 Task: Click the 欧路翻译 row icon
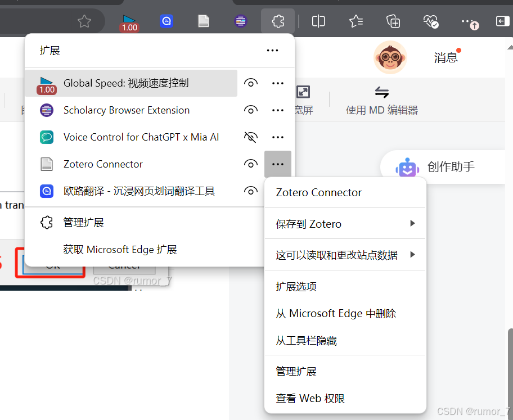click(47, 191)
